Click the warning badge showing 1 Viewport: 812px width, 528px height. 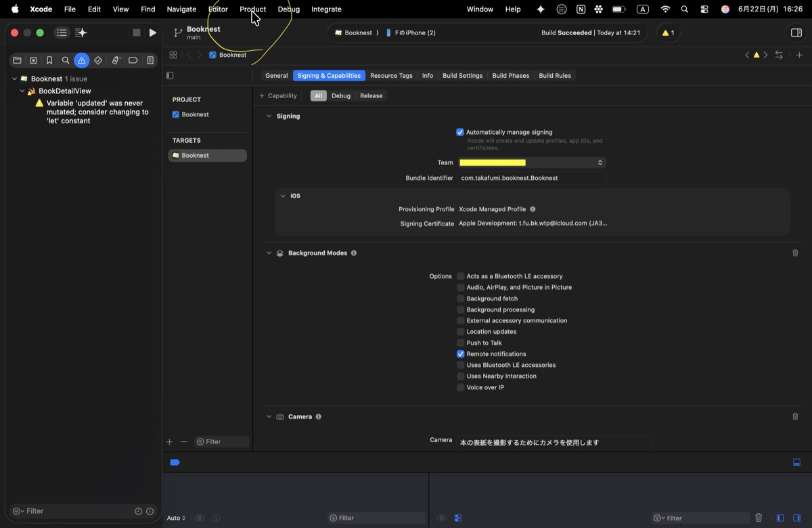point(668,32)
